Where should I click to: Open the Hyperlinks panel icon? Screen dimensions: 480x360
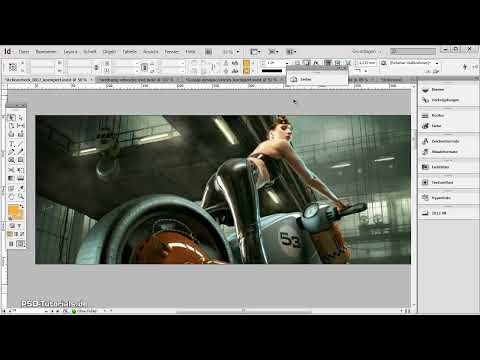(425, 198)
